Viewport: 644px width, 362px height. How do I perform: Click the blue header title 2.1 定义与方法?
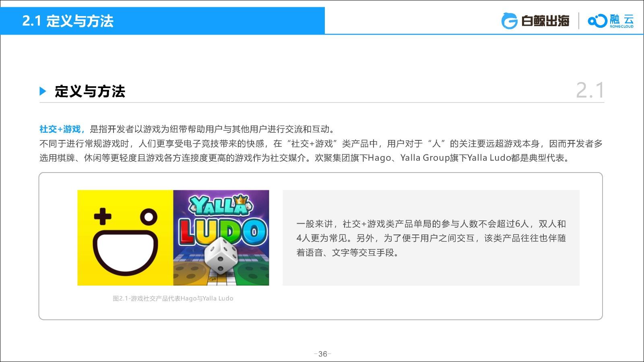[x=68, y=21]
